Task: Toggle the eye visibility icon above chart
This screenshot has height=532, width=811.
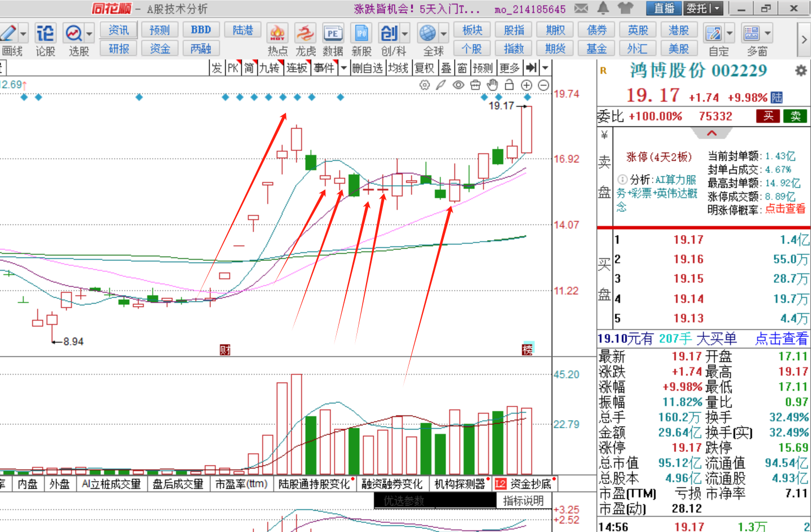Action: [459, 85]
